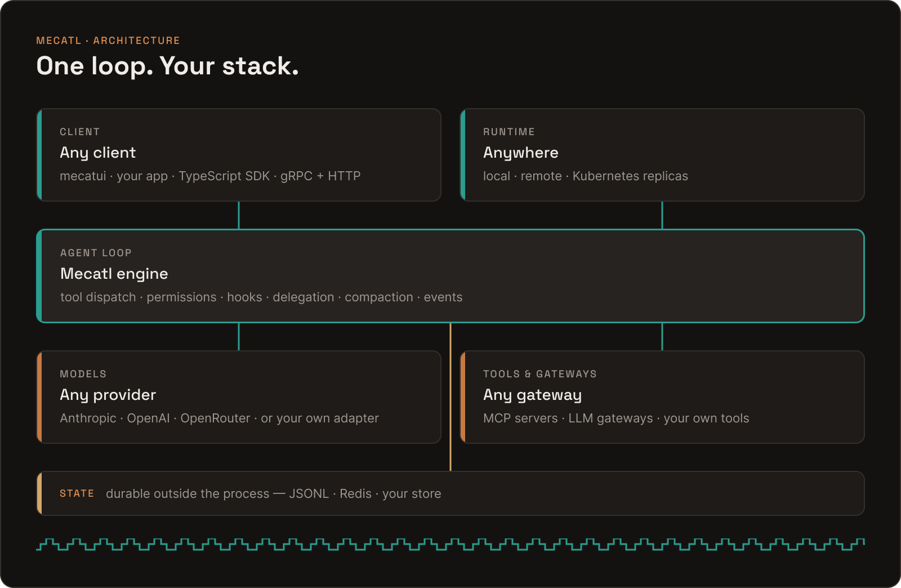Image resolution: width=901 pixels, height=588 pixels.
Task: Select the 'MODELS' card label
Action: [x=83, y=374]
